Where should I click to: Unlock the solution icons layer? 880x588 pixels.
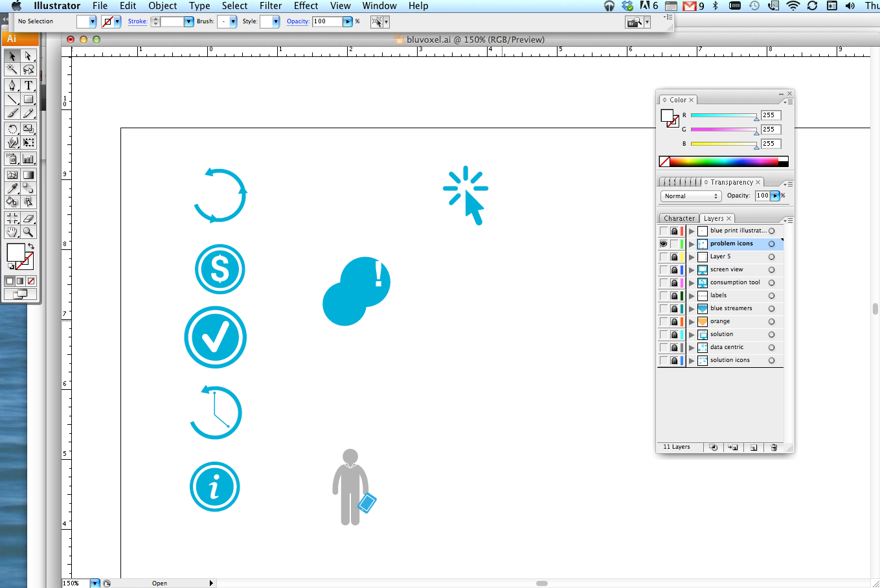click(x=674, y=361)
